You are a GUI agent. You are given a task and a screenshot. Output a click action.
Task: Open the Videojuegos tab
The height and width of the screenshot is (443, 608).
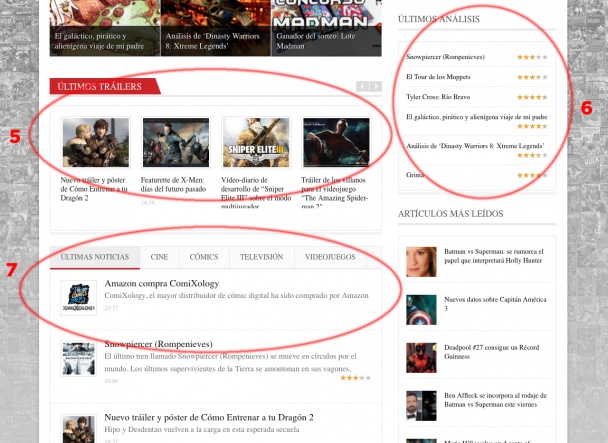[x=330, y=257]
